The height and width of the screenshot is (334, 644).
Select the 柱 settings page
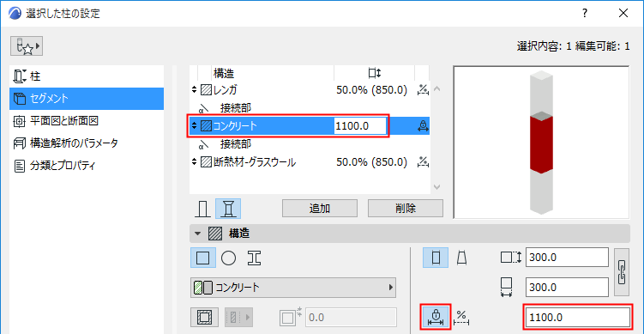pyautogui.click(x=87, y=76)
